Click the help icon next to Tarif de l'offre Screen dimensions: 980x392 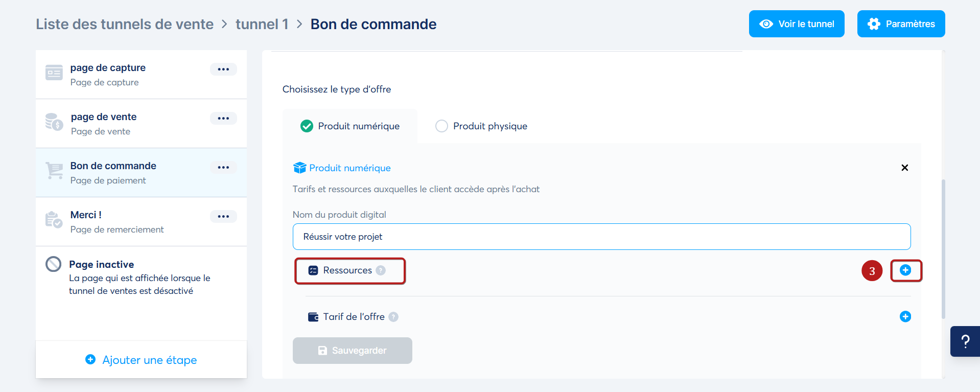pyautogui.click(x=393, y=317)
